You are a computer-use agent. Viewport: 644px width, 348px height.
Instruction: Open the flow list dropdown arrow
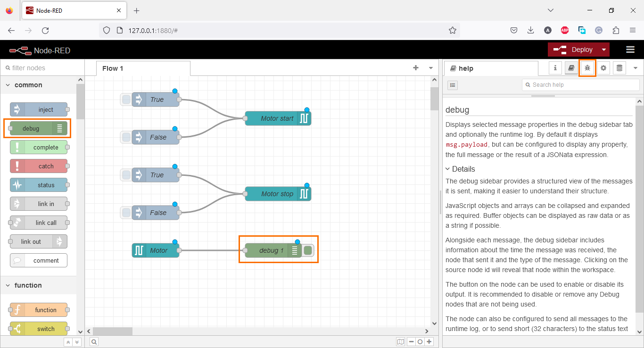click(430, 68)
